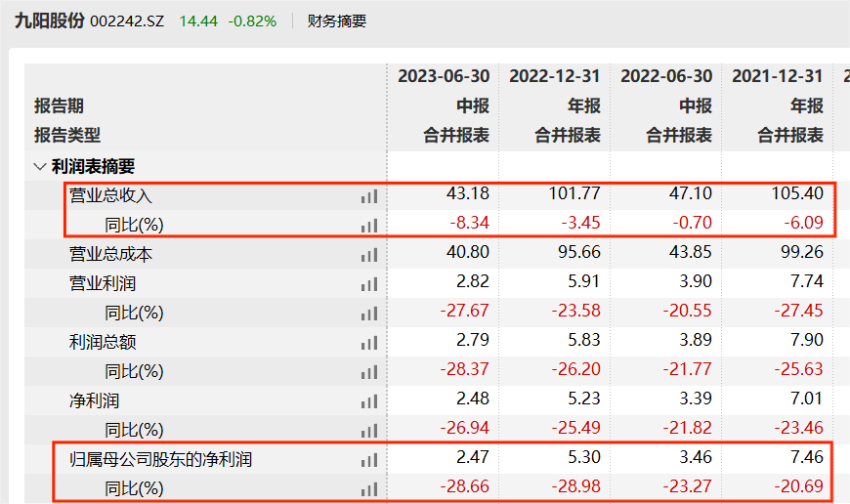Image resolution: width=850 pixels, height=504 pixels.
Task: Open chart icon for 营业总收入 同比(%) row
Action: tap(369, 226)
